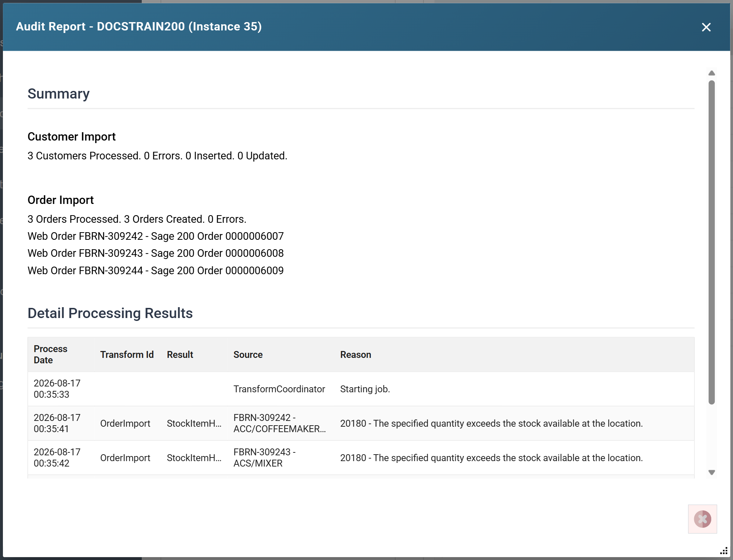Click the Web Order FBRN-309244 summary line
The height and width of the screenshot is (560, 733).
click(156, 271)
